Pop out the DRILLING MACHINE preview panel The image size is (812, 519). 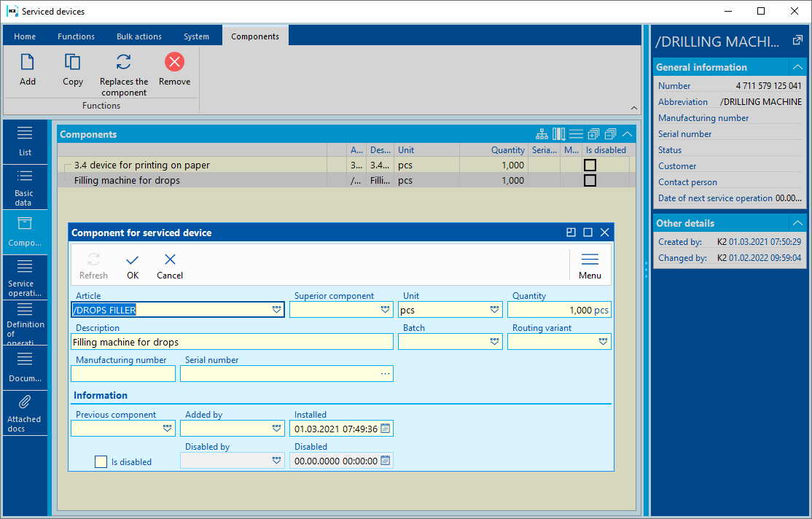[797, 40]
